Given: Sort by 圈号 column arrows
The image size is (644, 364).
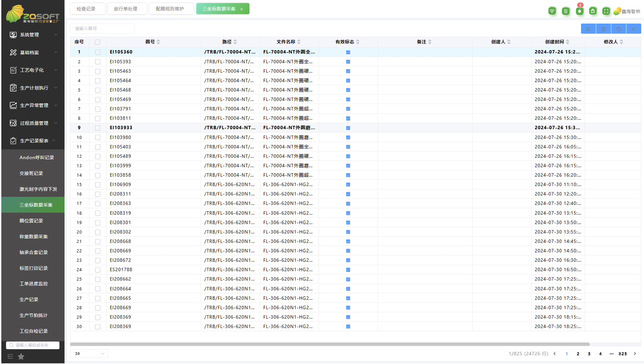Looking at the screenshot, I should point(158,42).
